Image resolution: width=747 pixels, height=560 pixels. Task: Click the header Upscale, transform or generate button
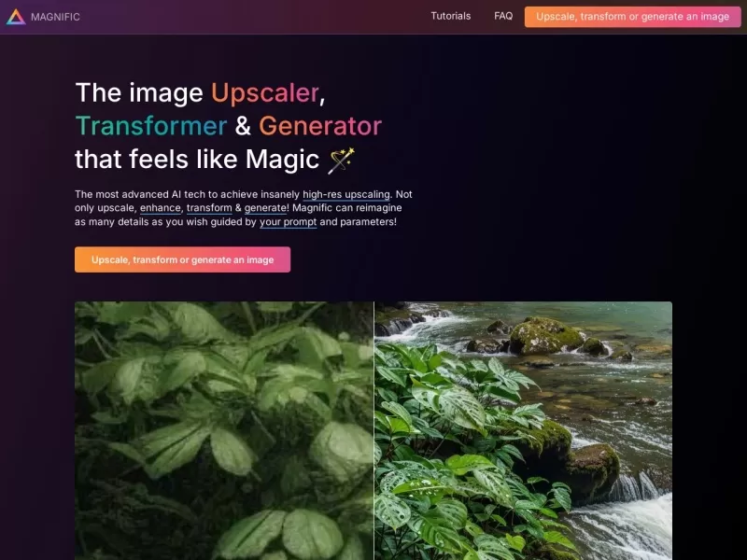[632, 17]
